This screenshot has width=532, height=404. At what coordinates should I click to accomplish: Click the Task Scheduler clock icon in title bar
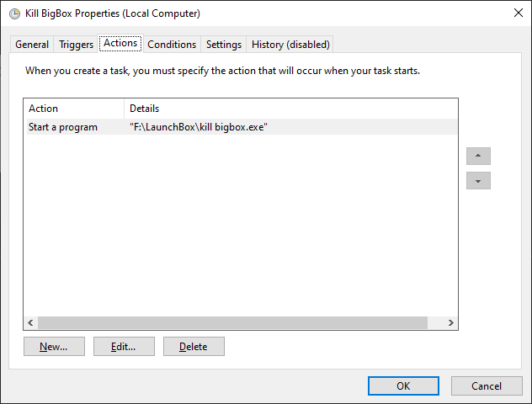coord(14,13)
